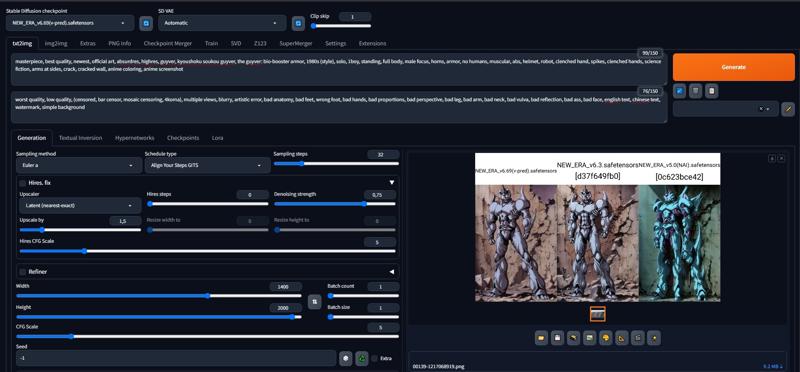Screen dimensions: 800x372
Task: Download the 00139-1217068919.png file via size link
Action: point(773,366)
